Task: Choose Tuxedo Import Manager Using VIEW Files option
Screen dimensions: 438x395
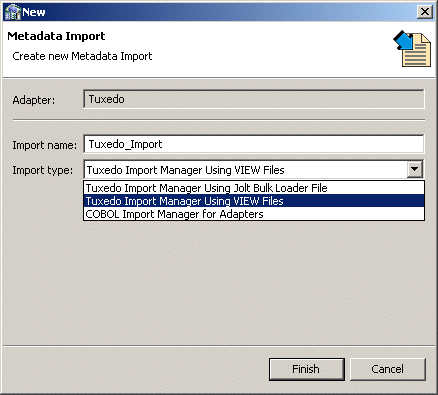Action: (x=254, y=201)
